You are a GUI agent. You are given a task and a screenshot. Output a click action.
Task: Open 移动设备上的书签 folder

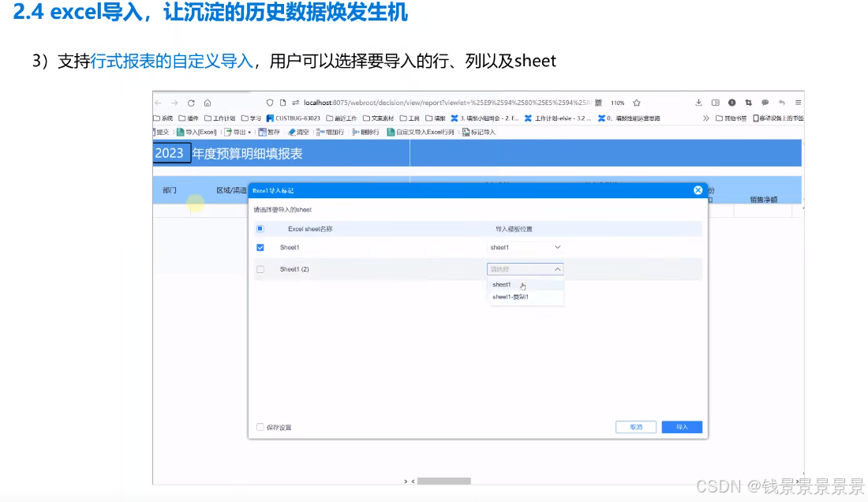coord(778,118)
